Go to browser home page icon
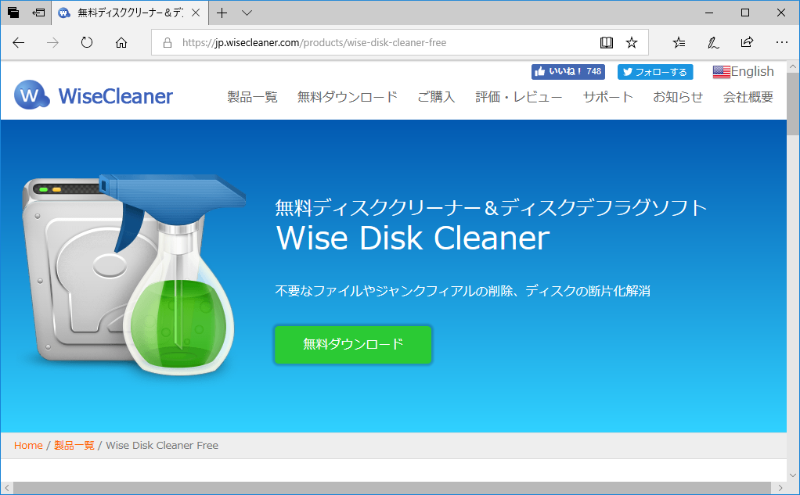 point(121,42)
